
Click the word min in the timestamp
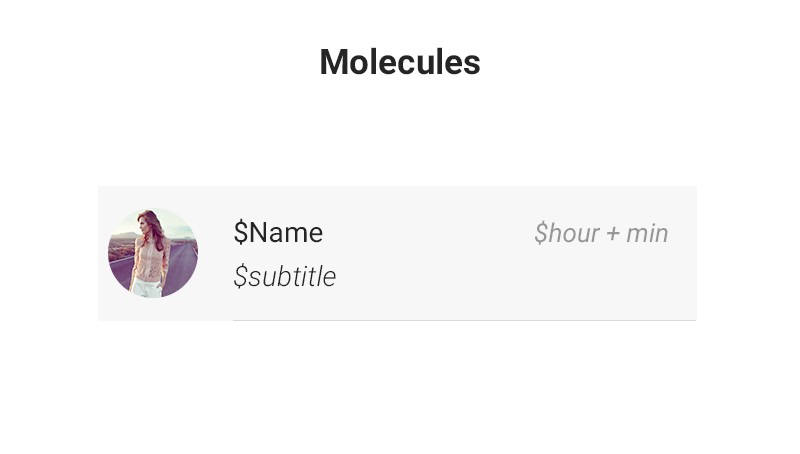pos(647,234)
